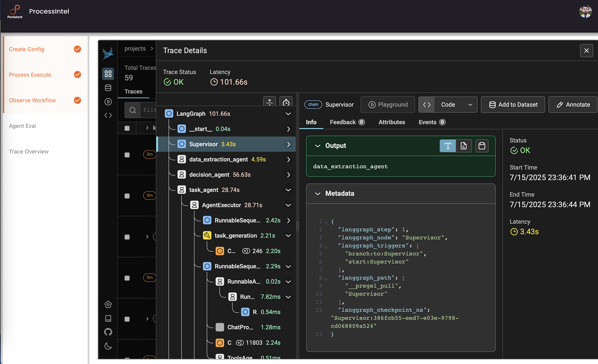Click the Persistent logo in header
Image resolution: width=598 pixels, height=364 pixels.
[15, 12]
